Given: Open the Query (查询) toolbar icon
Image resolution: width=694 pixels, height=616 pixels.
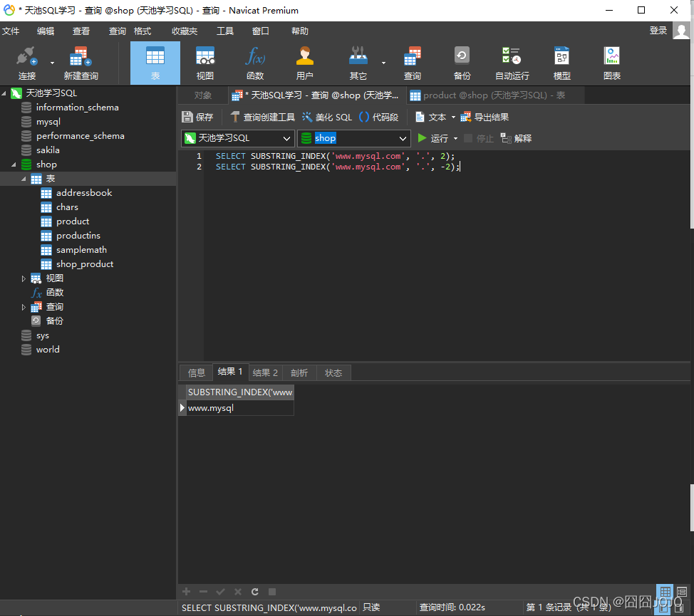Looking at the screenshot, I should tap(413, 63).
